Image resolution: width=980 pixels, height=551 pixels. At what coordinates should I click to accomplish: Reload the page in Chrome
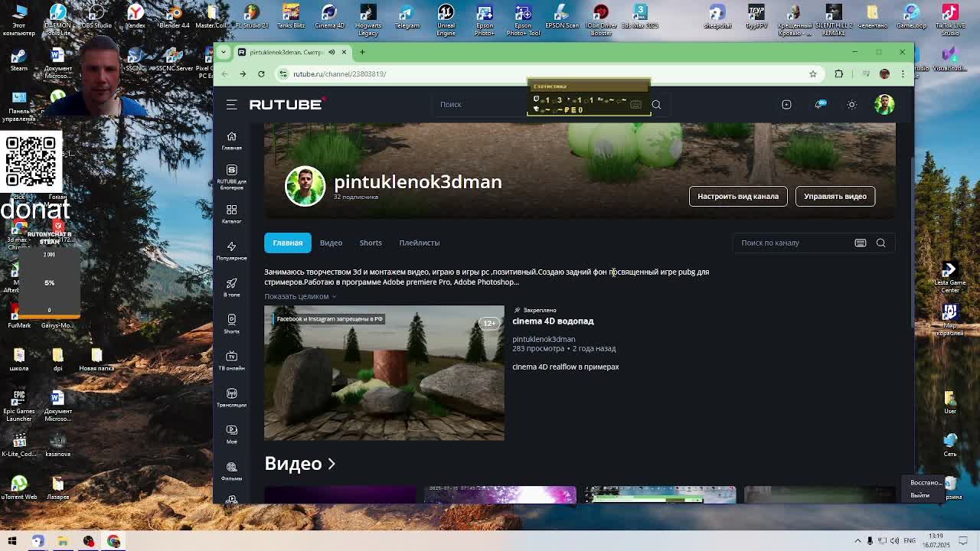pos(261,73)
